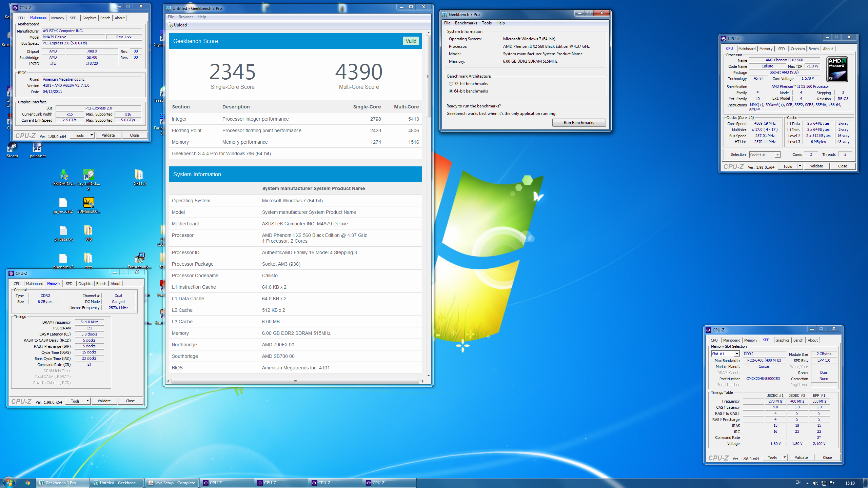The height and width of the screenshot is (488, 868).
Task: Click the Geekbench vertical scrollbar up arrow
Action: click(429, 33)
